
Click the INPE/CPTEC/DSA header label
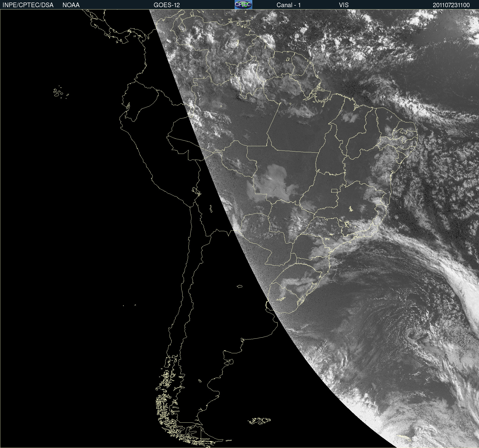pos(28,5)
